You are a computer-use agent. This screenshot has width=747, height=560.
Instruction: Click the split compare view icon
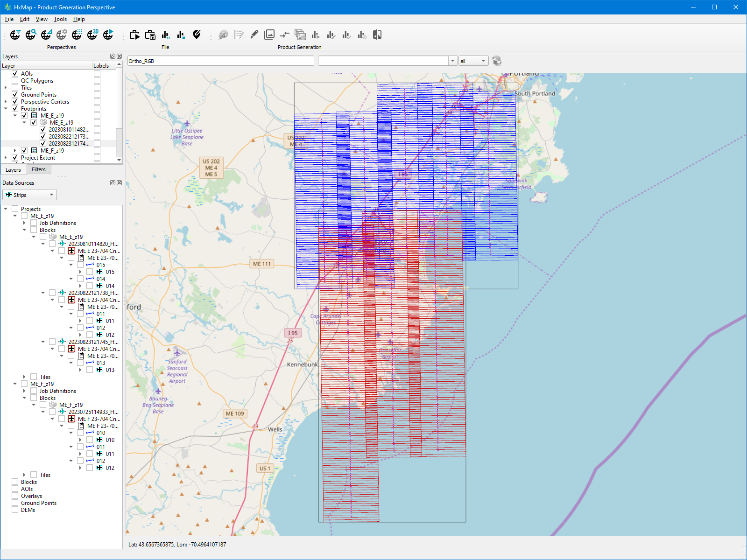[x=377, y=35]
